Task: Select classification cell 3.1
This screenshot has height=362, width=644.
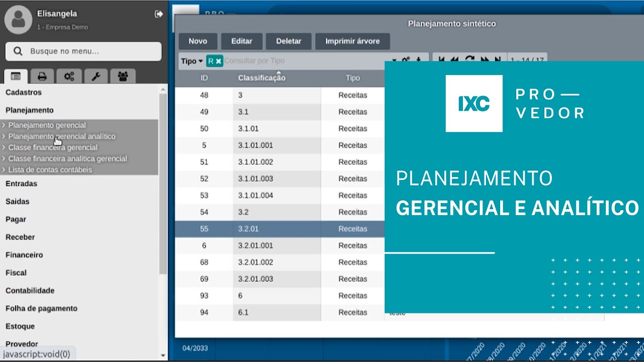Action: point(277,112)
